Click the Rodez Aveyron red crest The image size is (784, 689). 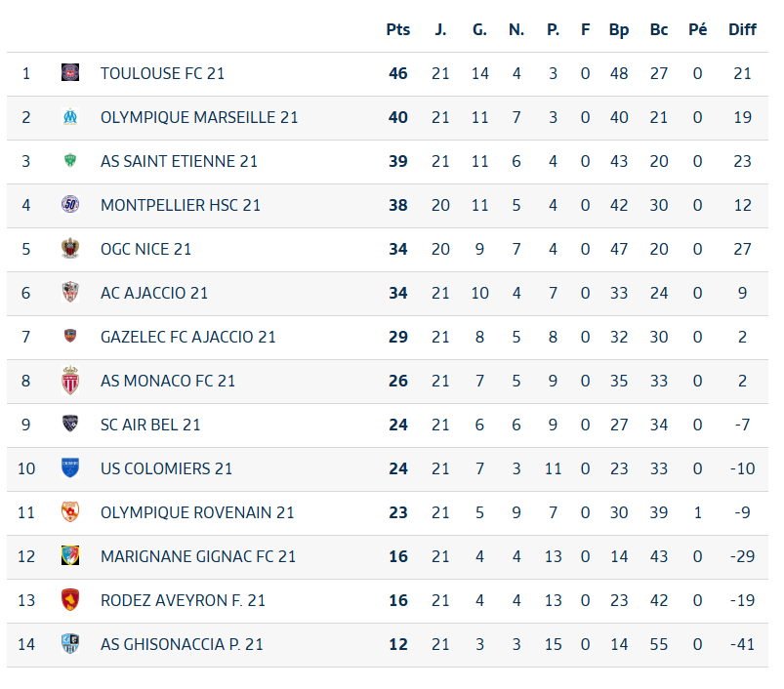[x=70, y=599]
